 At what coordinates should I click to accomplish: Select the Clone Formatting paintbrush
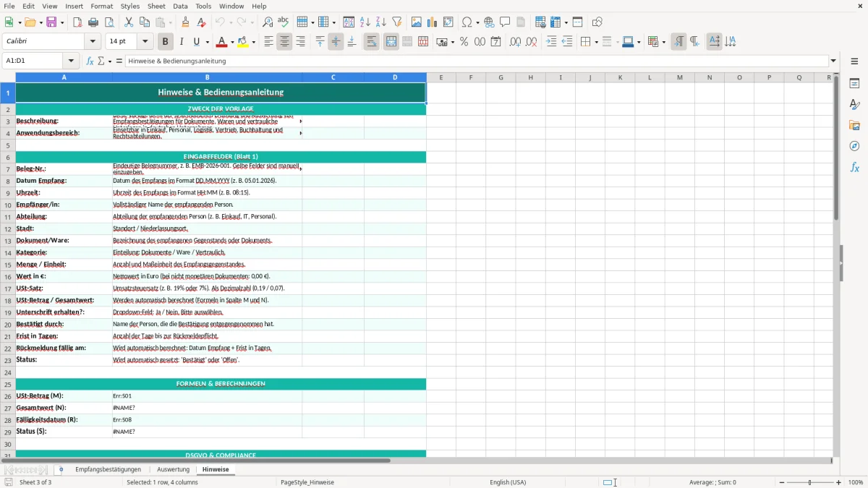click(186, 22)
